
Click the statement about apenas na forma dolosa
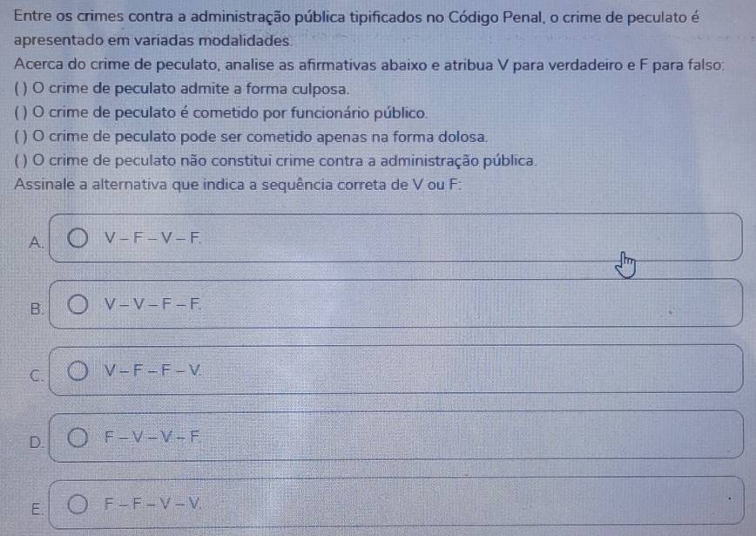pyautogui.click(x=251, y=137)
